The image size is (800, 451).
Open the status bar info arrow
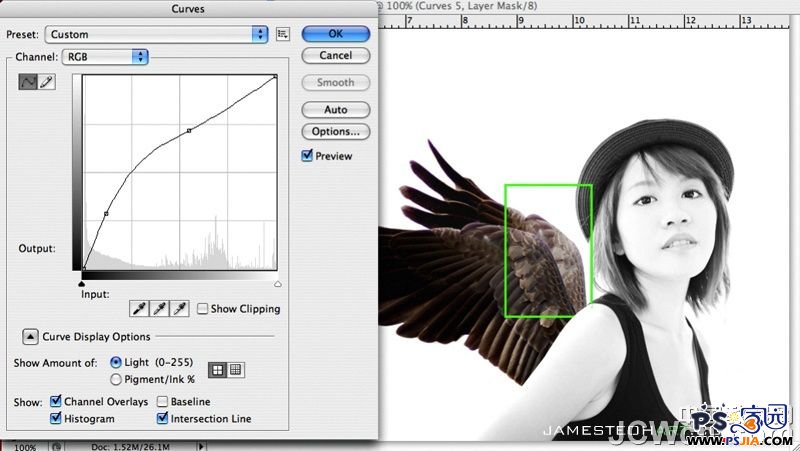[201, 446]
